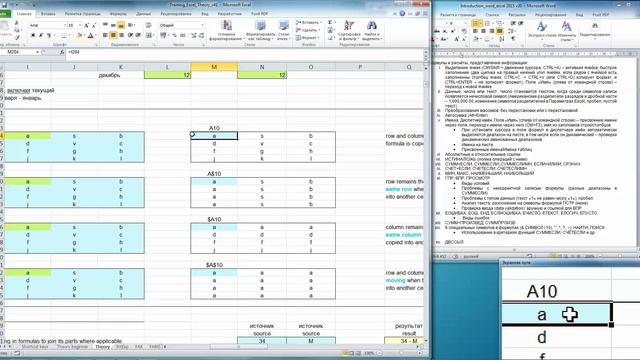Click the Editing icon in Word ribbon
640x360 pixels.
595,30
